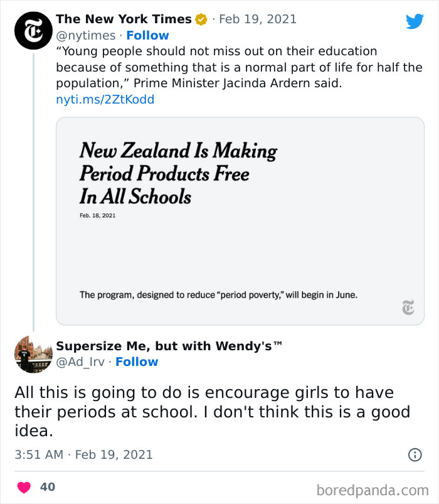Image resolution: width=439 pixels, height=504 pixels.
Task: Follow the @Ad_Irv account
Action: (x=137, y=362)
